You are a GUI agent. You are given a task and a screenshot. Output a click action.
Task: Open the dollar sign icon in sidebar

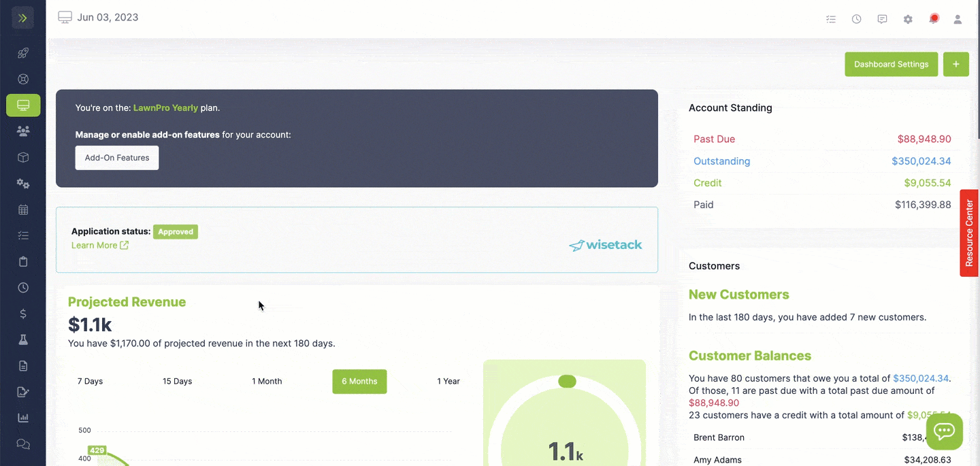[23, 314]
